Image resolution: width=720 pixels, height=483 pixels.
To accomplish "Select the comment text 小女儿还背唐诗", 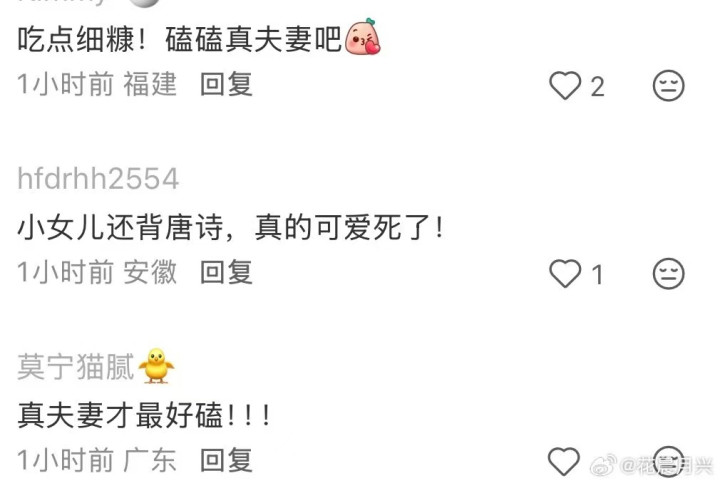I will 120,227.
